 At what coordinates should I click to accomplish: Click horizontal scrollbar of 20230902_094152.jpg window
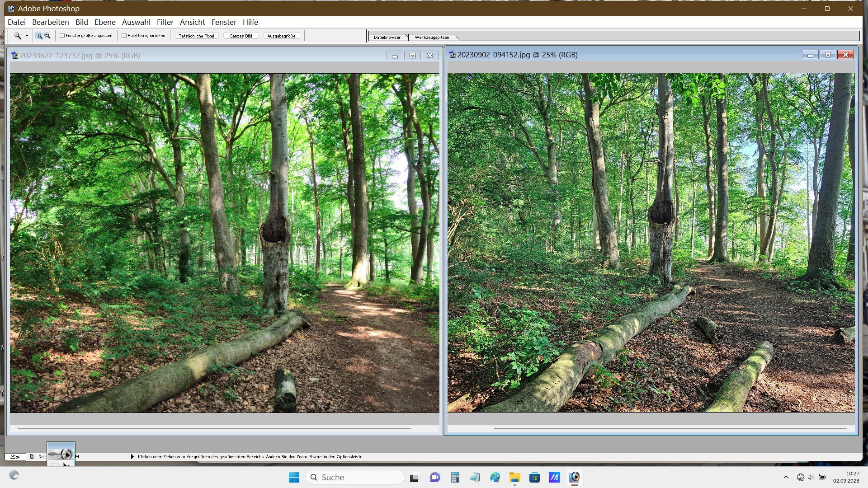click(670, 428)
